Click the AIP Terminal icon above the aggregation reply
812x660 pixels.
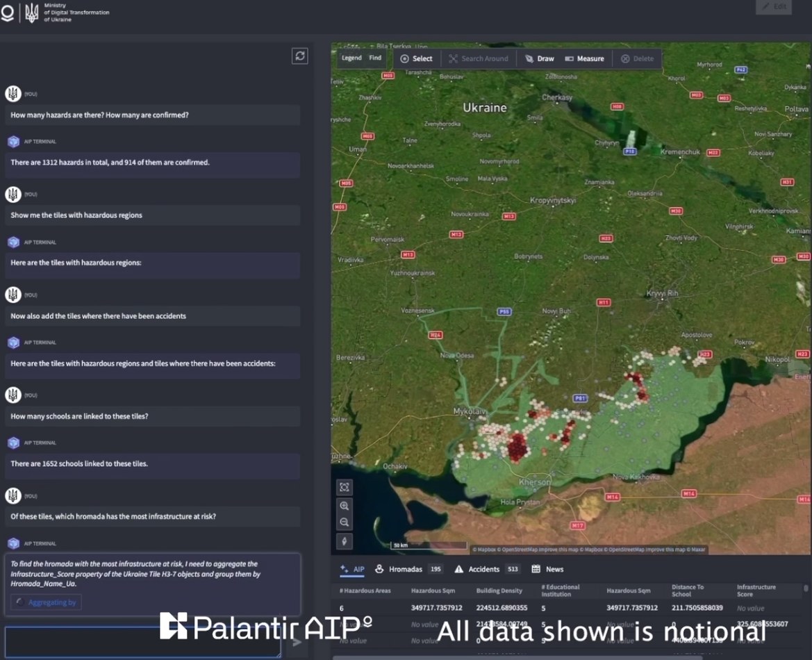(x=13, y=543)
